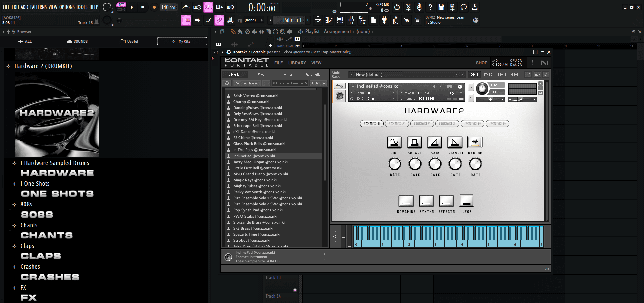Open the EFFECTS page button
The width and height of the screenshot is (644, 303).
[446, 201]
